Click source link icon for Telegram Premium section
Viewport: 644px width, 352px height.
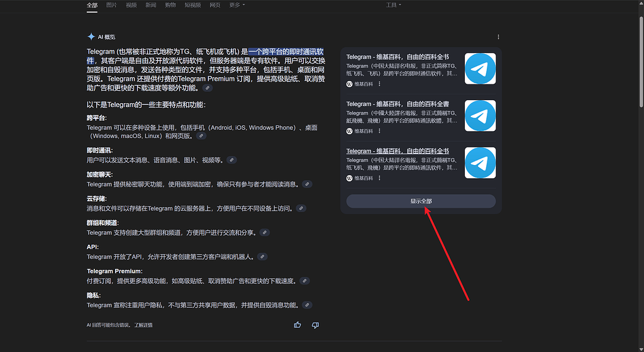click(x=304, y=281)
